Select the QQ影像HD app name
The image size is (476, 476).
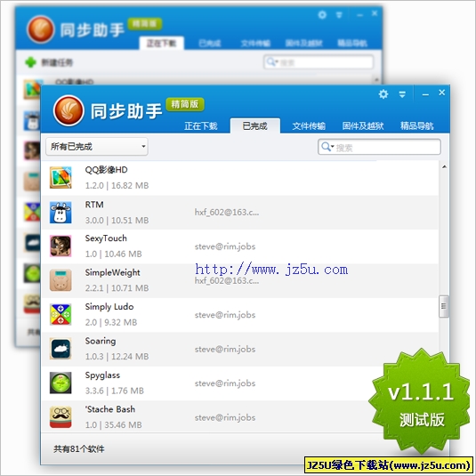pyautogui.click(x=106, y=170)
